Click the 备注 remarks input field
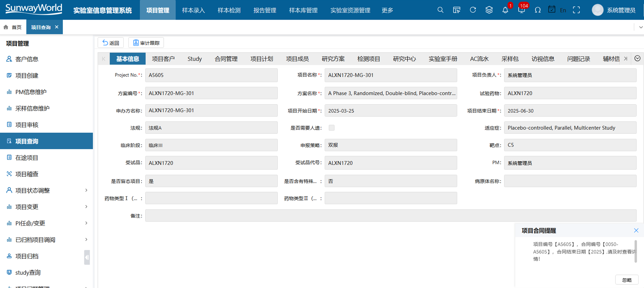The image size is (644, 288). tap(391, 216)
